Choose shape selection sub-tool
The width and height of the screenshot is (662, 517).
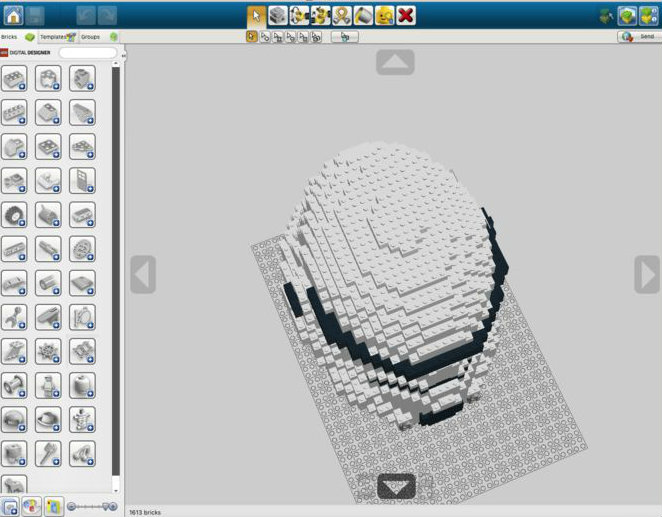[303, 37]
